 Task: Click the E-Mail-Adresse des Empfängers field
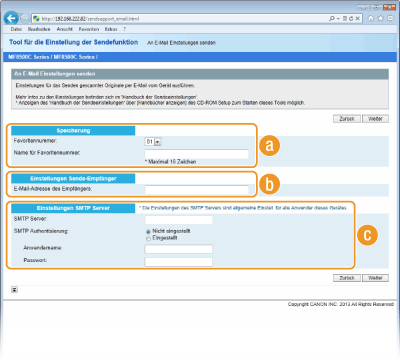pyautogui.click(x=197, y=190)
